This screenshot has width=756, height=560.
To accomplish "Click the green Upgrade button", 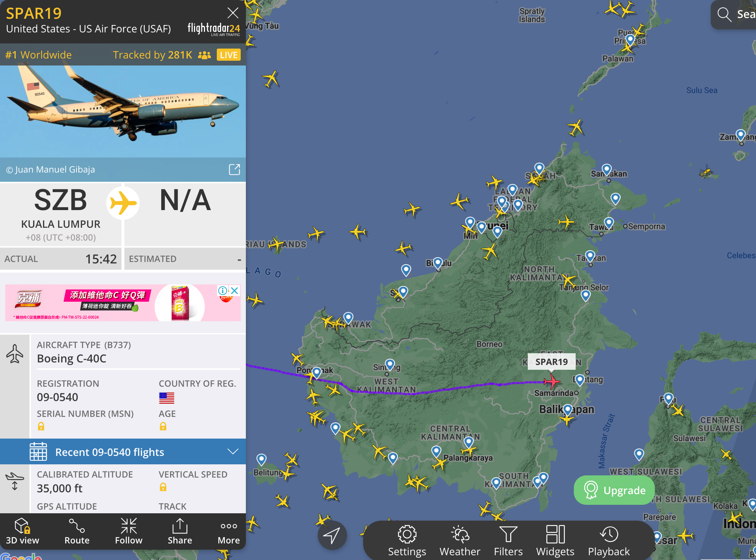I will [x=614, y=490].
